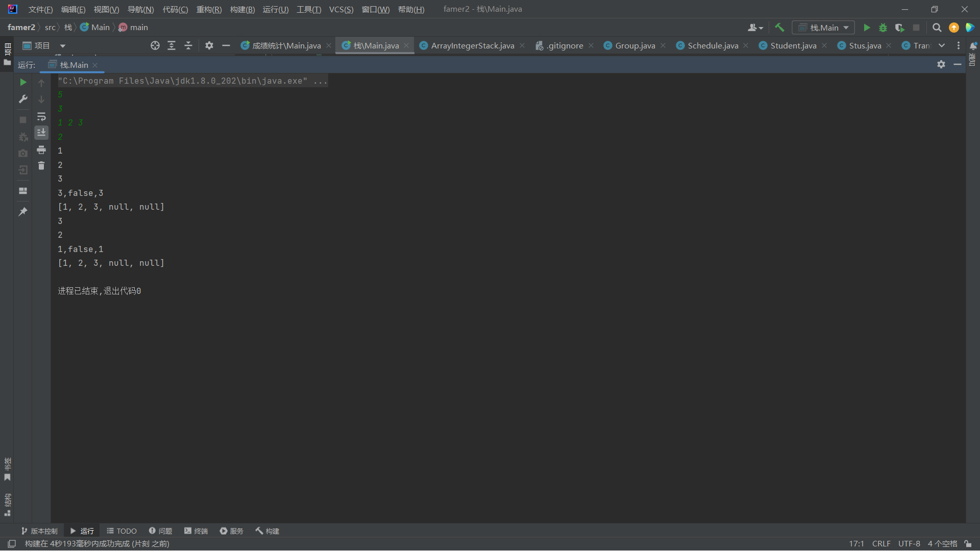The width and height of the screenshot is (980, 551).
Task: Pin the current Run tab
Action: [x=23, y=211]
